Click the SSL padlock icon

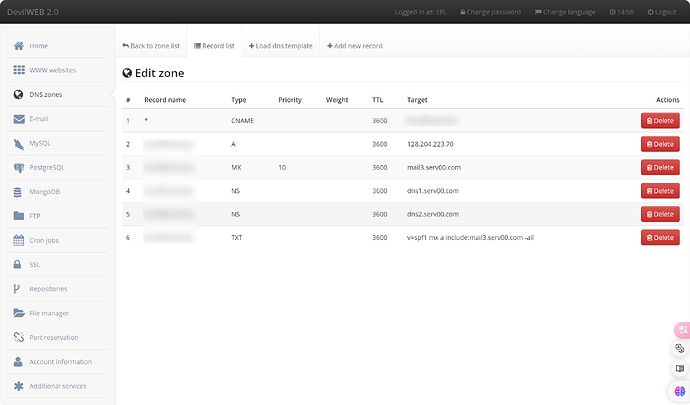17,264
